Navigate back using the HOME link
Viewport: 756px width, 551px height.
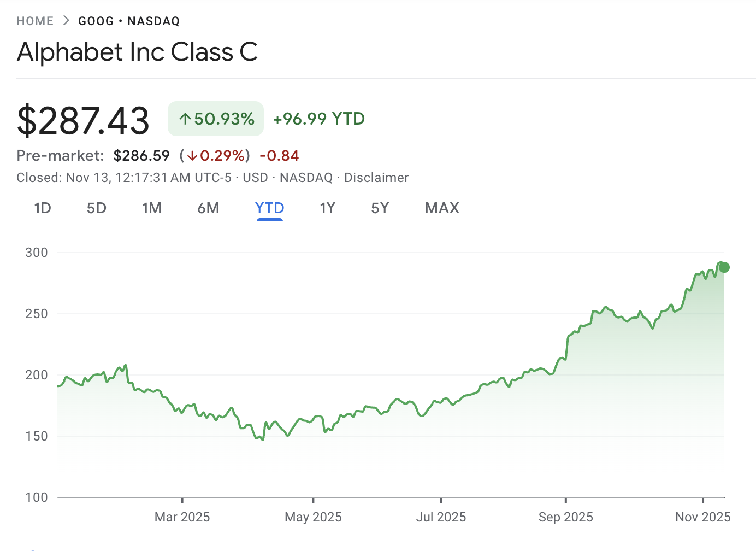click(35, 20)
